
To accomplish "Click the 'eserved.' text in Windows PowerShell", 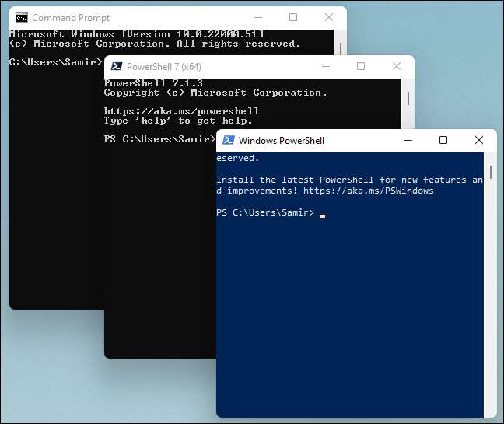I will pyautogui.click(x=237, y=158).
